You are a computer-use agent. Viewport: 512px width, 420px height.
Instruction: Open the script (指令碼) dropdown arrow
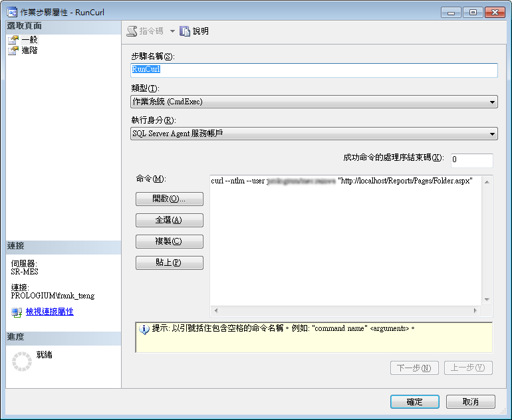(172, 31)
